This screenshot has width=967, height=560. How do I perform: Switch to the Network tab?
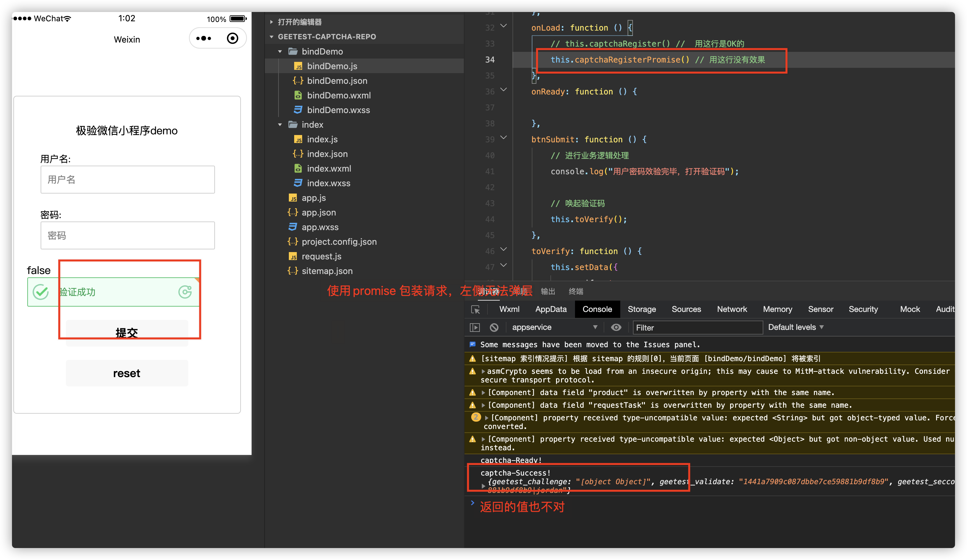pyautogui.click(x=731, y=310)
